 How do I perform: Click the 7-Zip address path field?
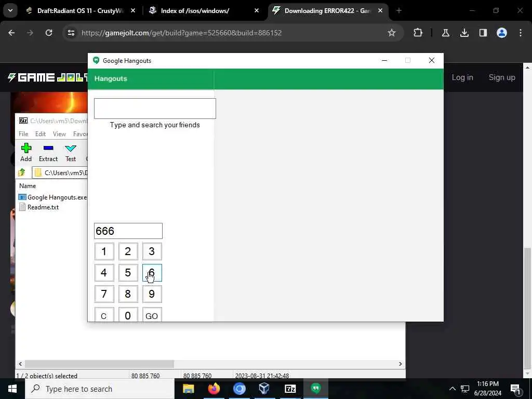click(61, 172)
